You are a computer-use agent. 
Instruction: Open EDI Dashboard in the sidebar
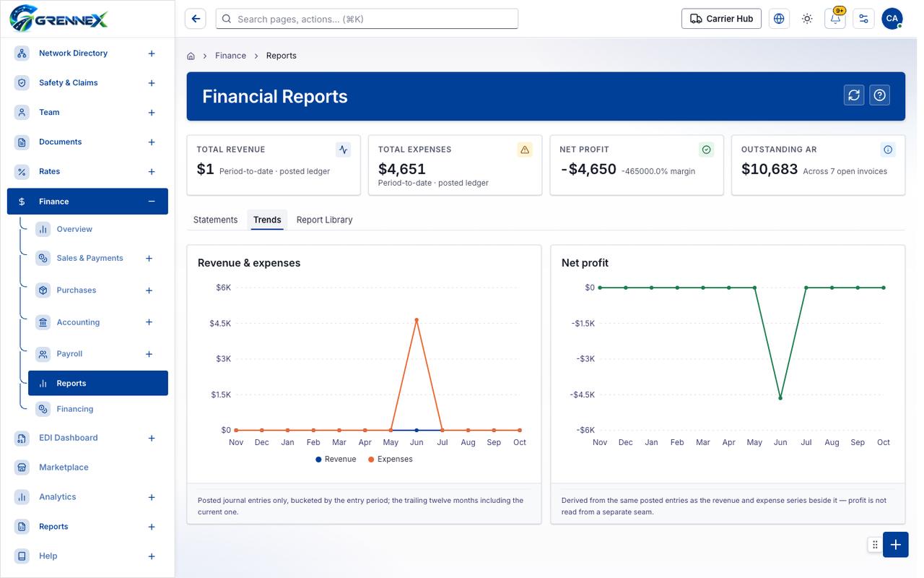68,438
